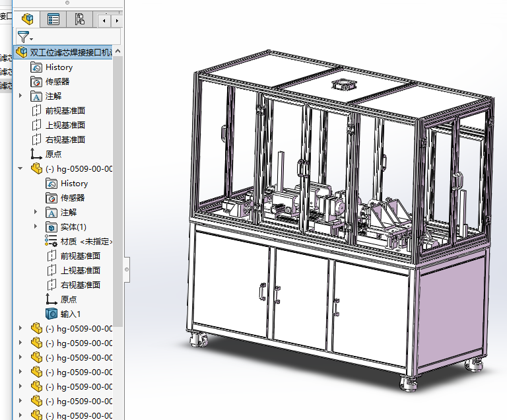Open the tree filter funnel dropdown

click(x=25, y=36)
